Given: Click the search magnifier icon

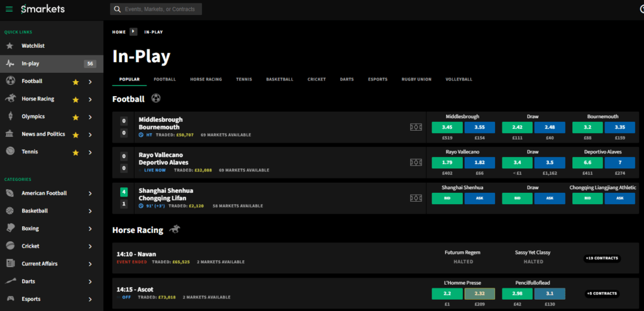Looking at the screenshot, I should [118, 9].
